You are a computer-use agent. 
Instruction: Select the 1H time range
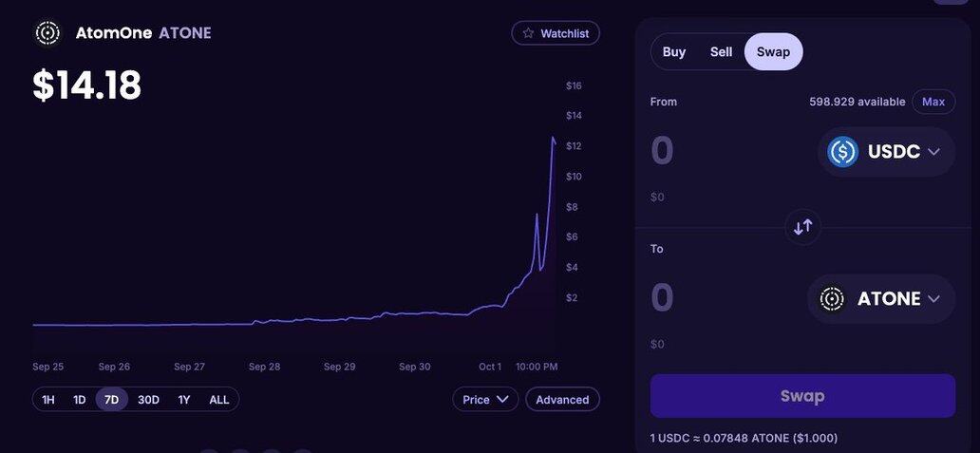coord(48,400)
